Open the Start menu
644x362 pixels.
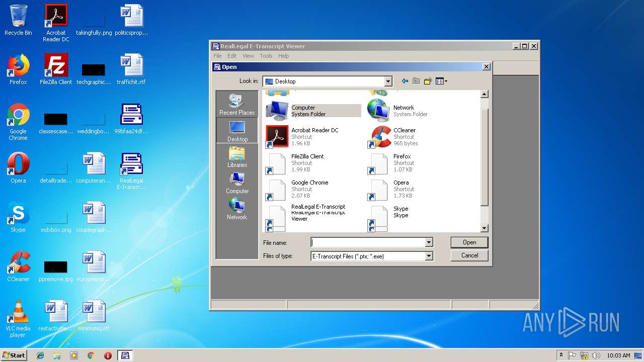14,355
